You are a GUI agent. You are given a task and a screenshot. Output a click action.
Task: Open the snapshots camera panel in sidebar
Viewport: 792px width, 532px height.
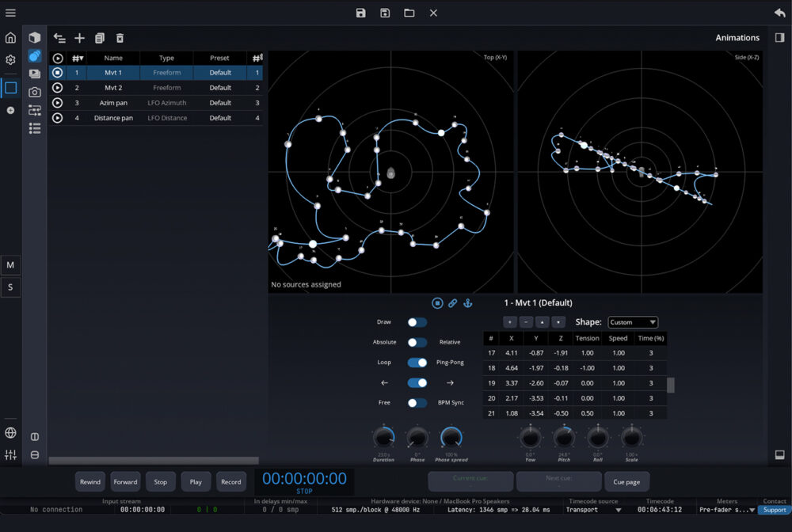click(35, 93)
